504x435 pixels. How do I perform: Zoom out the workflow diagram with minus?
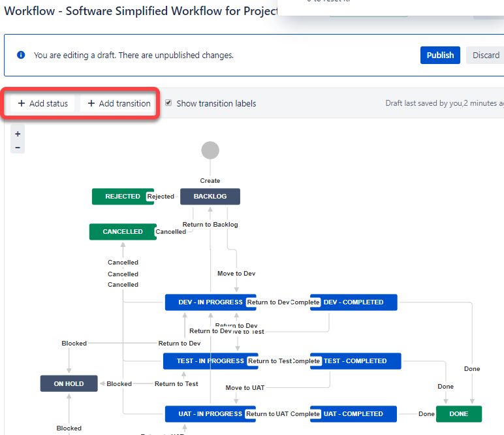[18, 147]
